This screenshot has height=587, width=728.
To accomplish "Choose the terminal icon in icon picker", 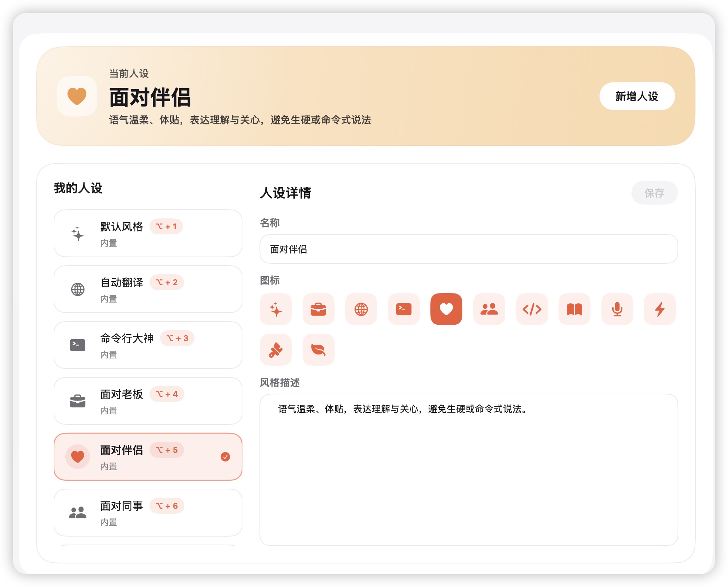I will pos(404,309).
